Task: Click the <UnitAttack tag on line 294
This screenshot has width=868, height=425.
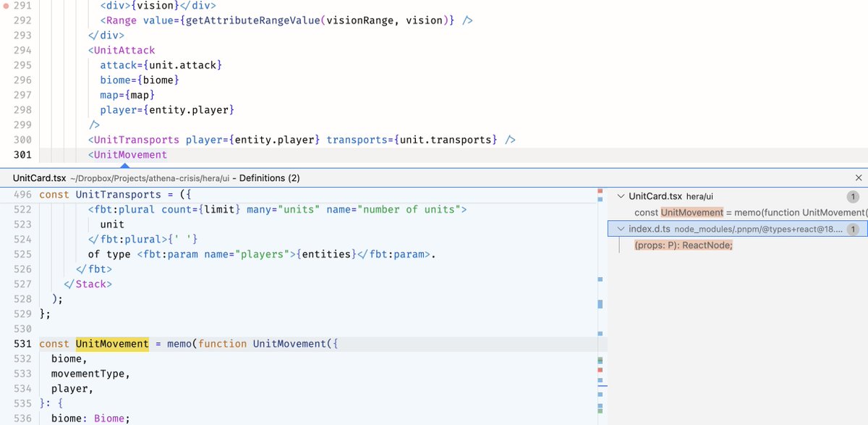Action: point(122,50)
